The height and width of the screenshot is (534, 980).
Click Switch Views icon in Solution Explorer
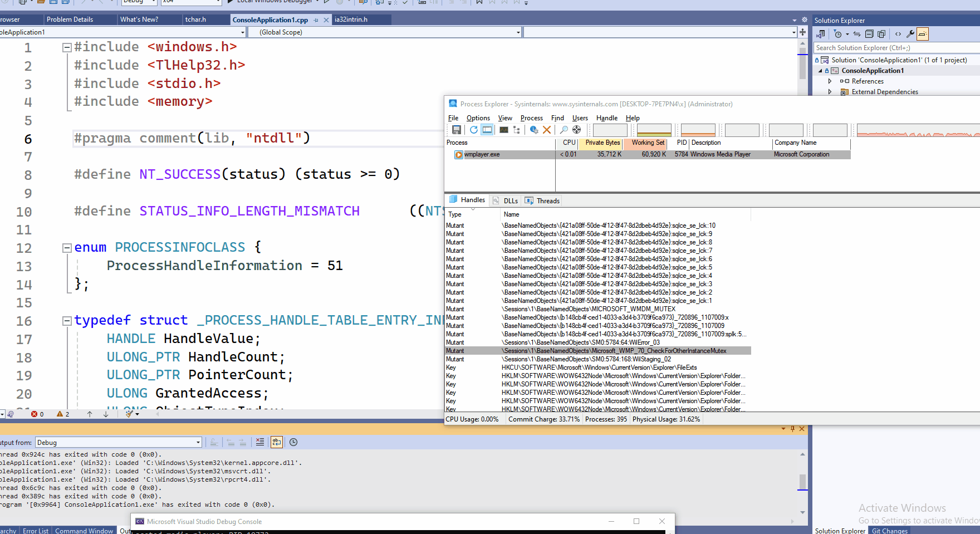pyautogui.click(x=821, y=34)
